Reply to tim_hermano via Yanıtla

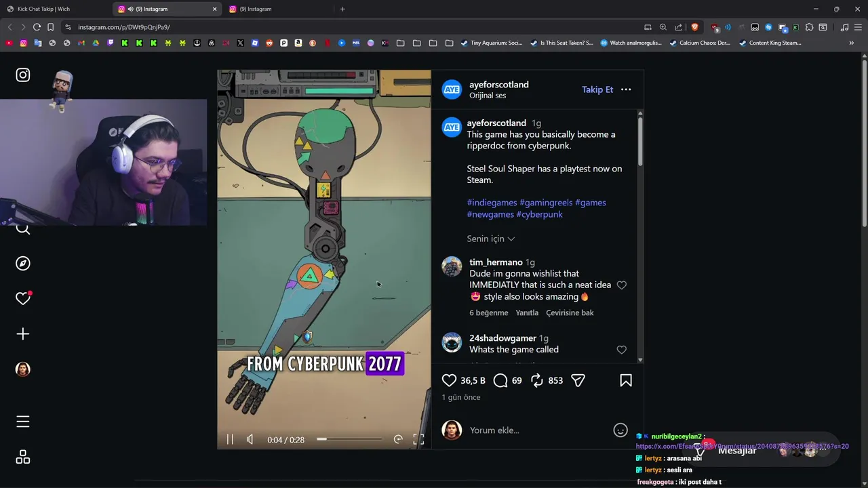click(x=527, y=312)
